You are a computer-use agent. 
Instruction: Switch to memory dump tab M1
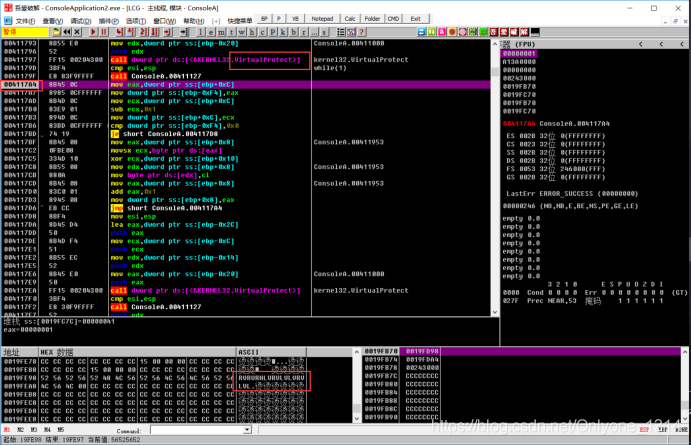(x=7, y=430)
